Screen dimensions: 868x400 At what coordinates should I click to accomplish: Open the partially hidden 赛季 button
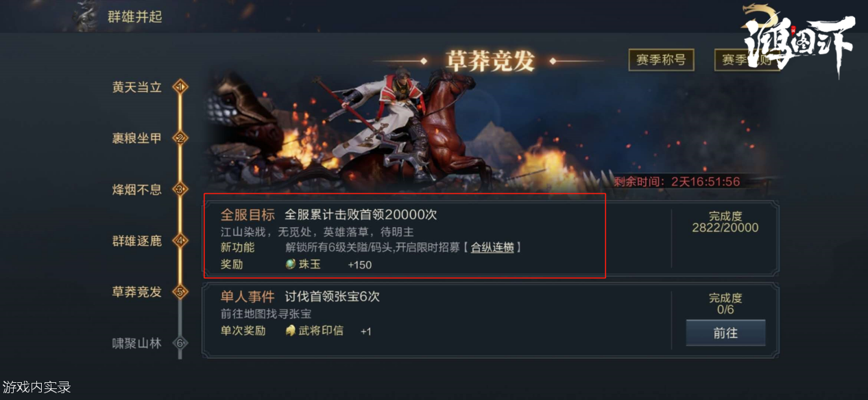click(746, 60)
